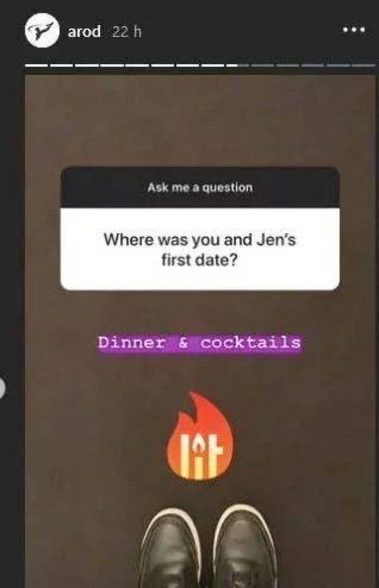This screenshot has height=588, width=379.
Task: Open arod's profile picture avatar
Action: coord(42,32)
